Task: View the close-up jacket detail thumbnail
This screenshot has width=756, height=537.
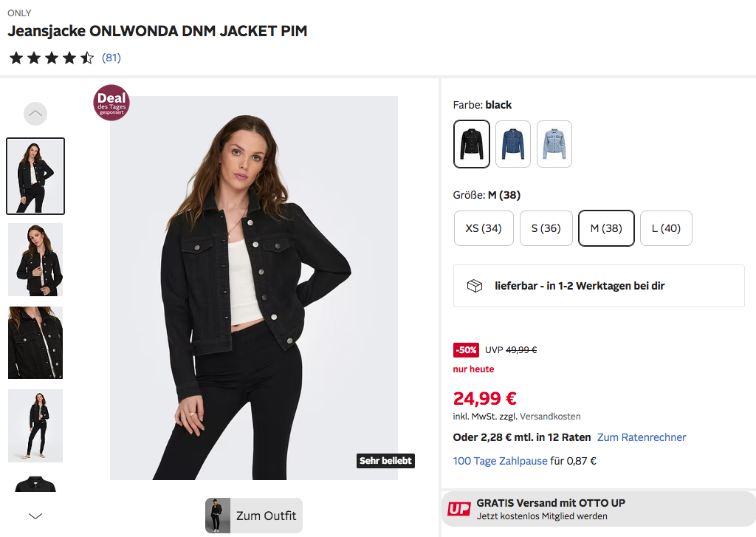Action: tap(35, 343)
